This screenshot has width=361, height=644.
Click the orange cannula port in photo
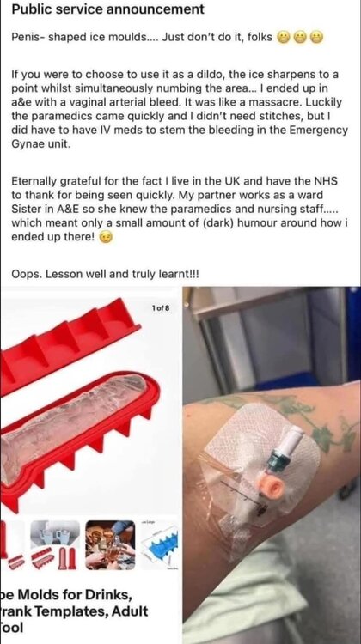click(272, 486)
